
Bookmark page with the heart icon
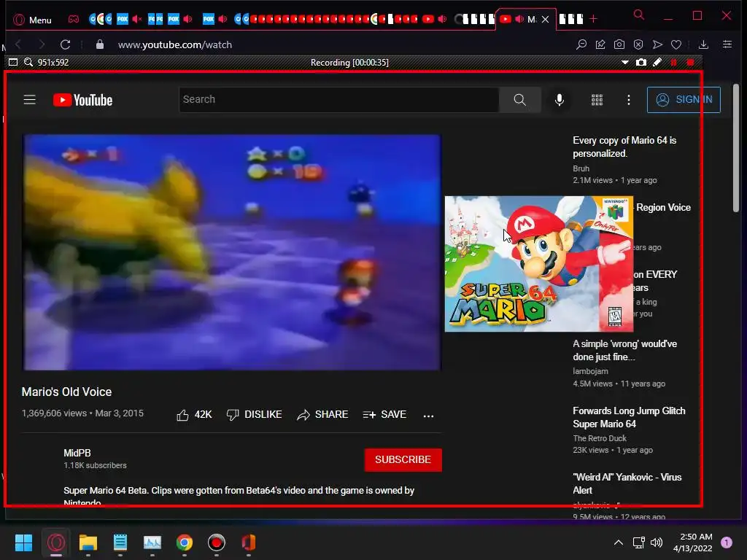676,44
